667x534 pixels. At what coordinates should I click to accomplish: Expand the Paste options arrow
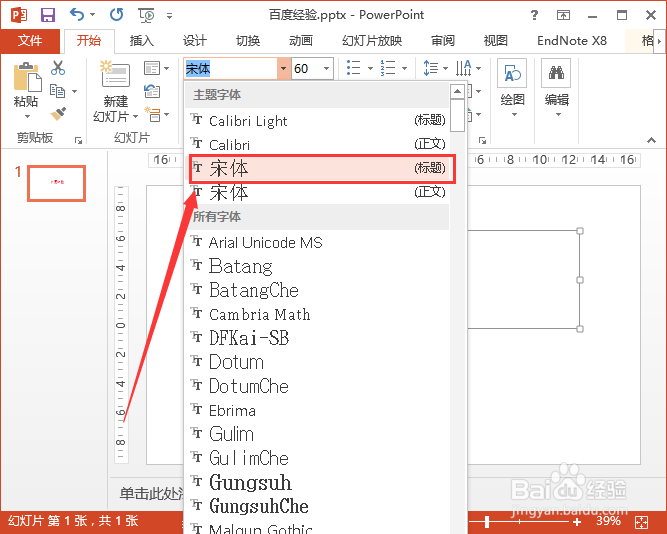pos(27,116)
